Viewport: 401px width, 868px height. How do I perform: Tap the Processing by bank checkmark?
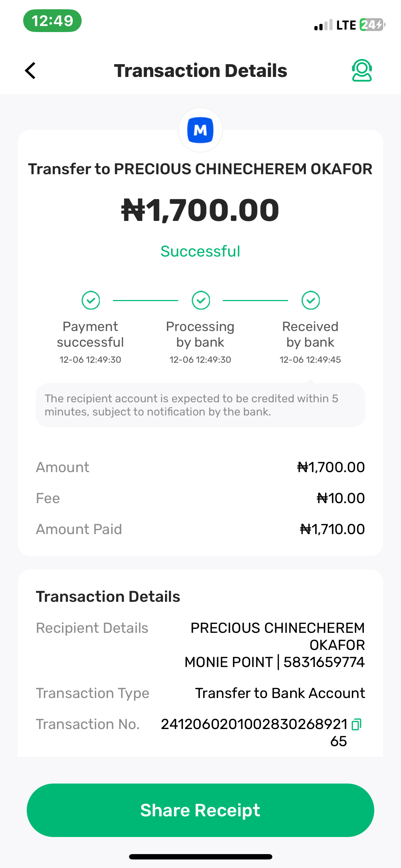(x=201, y=300)
